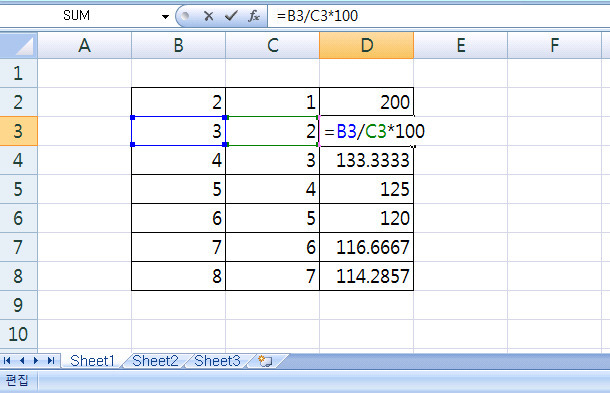
Task: Go to previous sheet with the tab arrow
Action: click(22, 361)
